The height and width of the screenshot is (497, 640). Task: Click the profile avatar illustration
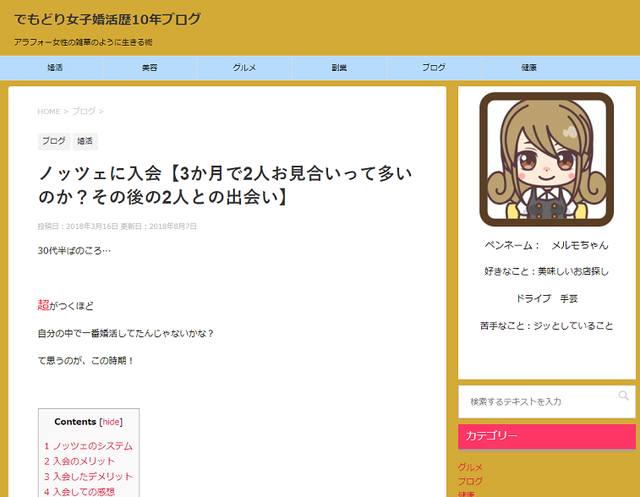[x=547, y=160]
